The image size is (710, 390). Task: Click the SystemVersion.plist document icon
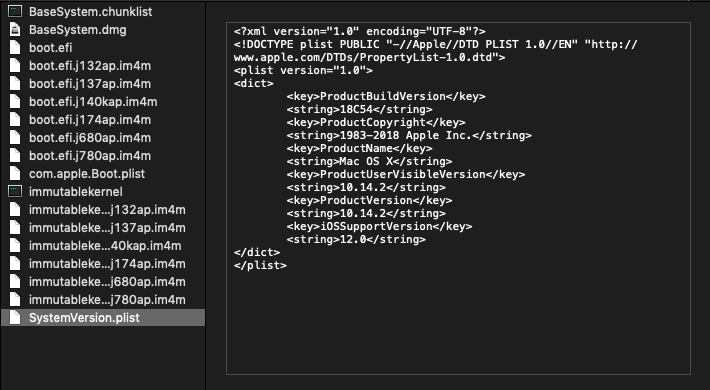point(15,318)
